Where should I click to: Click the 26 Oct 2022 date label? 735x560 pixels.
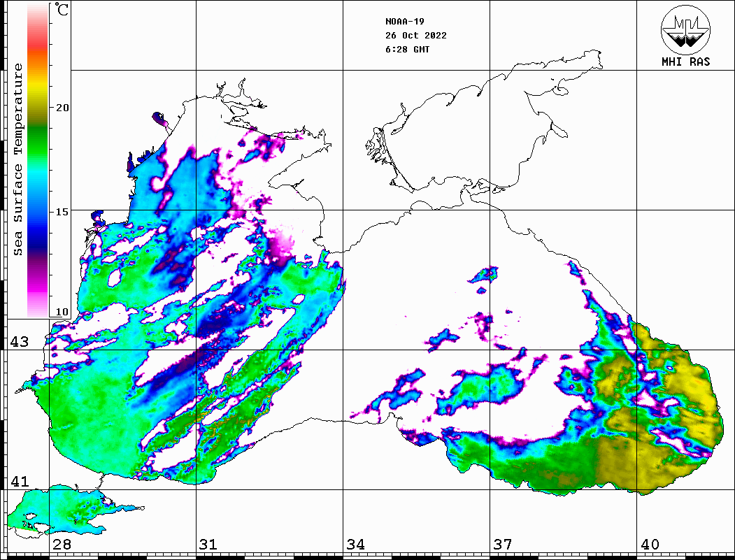[415, 36]
